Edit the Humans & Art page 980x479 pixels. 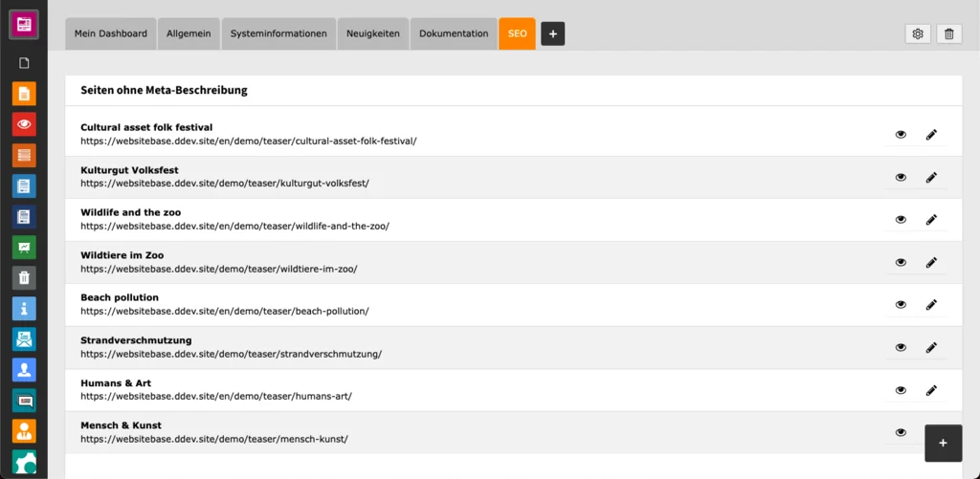931,390
